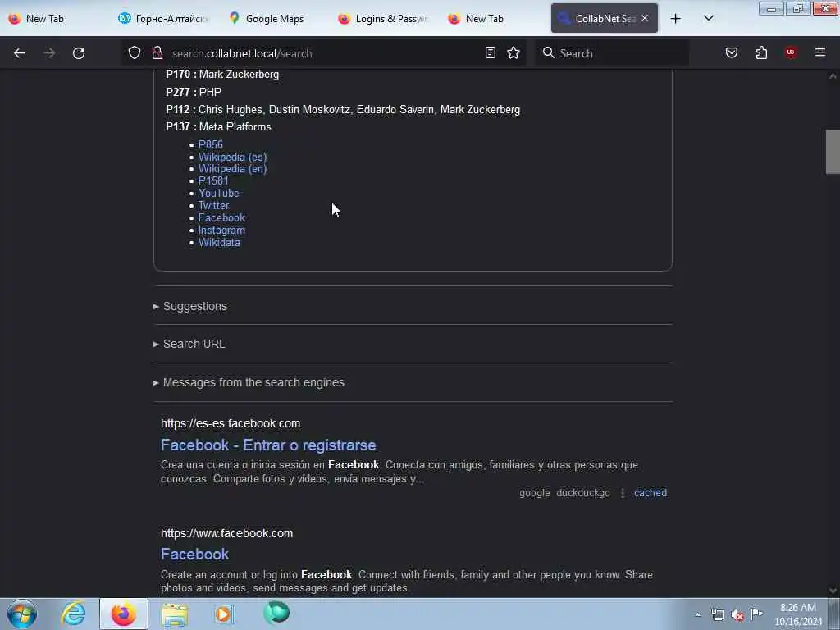Open uBlock Origin extension icon
The width and height of the screenshot is (840, 630).
coord(791,52)
